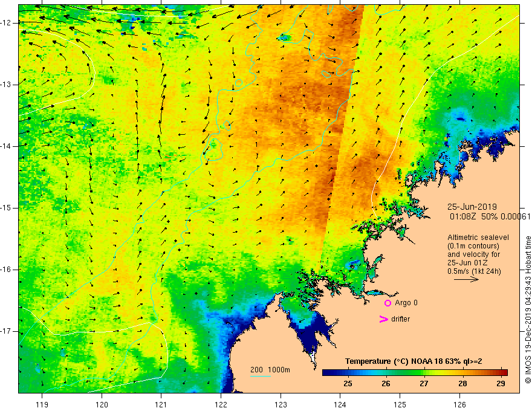Click the longitude axis label '126'
Viewport: 532px width, 411px height.
pyautogui.click(x=459, y=404)
